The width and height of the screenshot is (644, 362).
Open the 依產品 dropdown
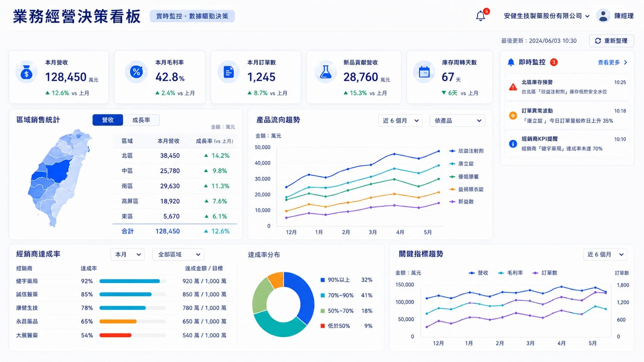(458, 120)
